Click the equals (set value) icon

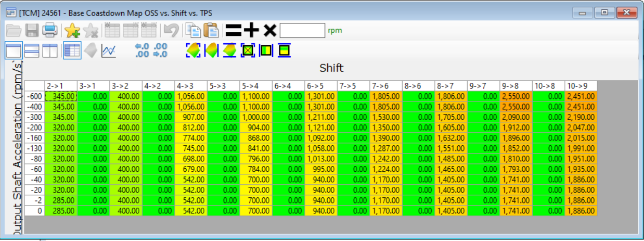[x=234, y=31]
